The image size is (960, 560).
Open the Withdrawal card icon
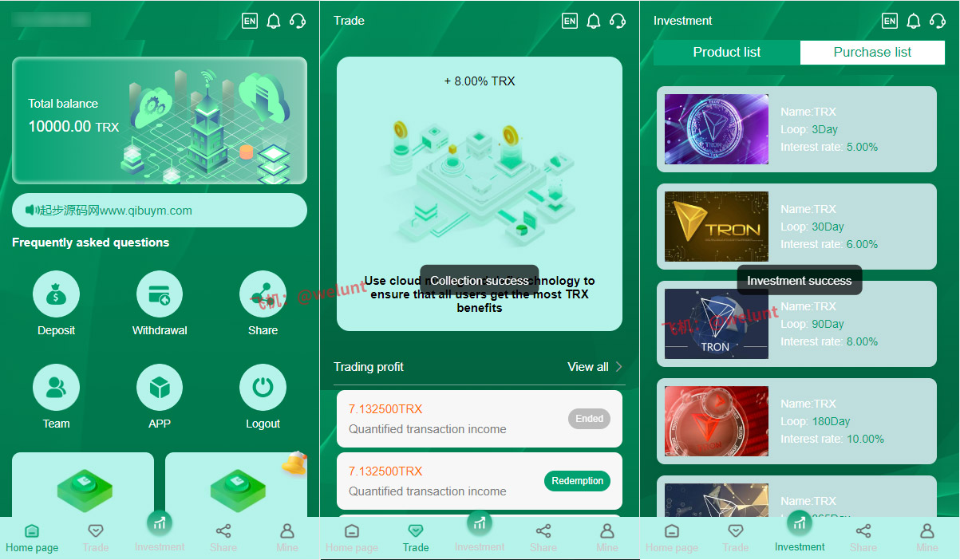coord(160,294)
